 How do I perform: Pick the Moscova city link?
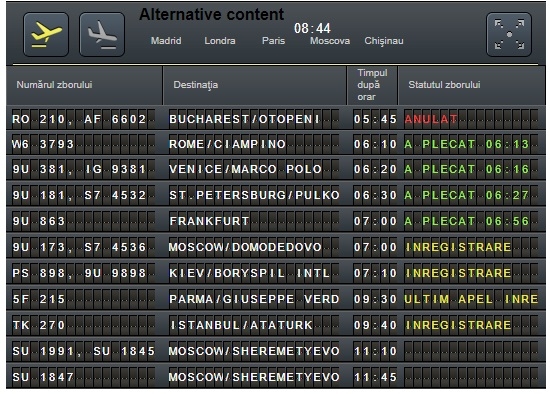pyautogui.click(x=330, y=41)
